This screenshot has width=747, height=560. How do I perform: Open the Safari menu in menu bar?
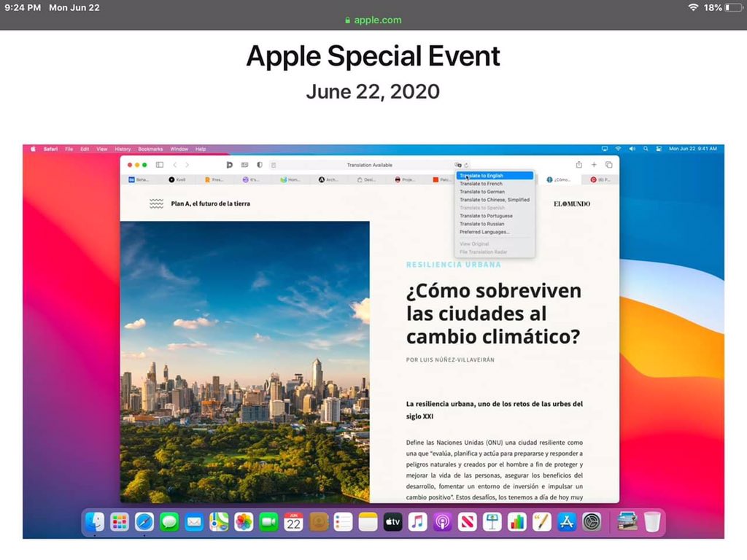50,149
